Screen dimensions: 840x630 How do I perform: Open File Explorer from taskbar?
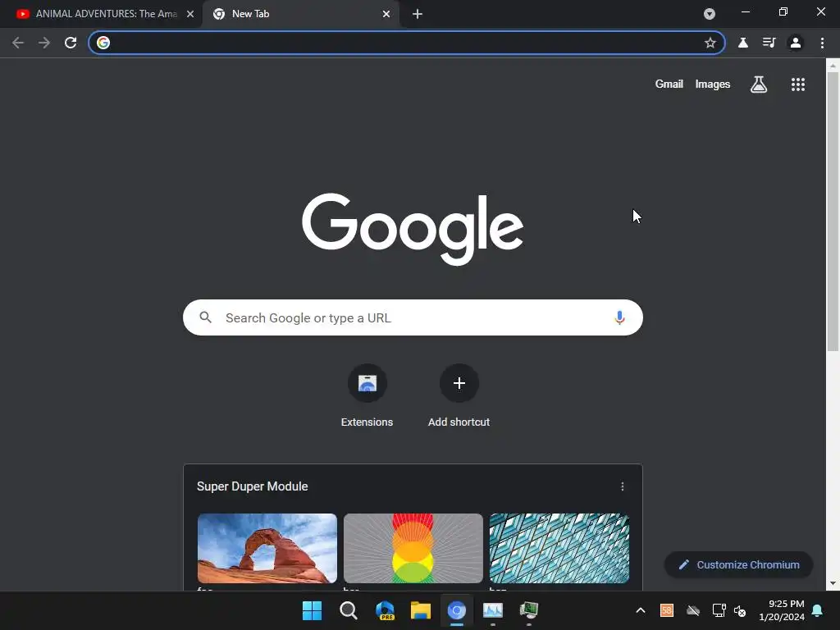(421, 610)
